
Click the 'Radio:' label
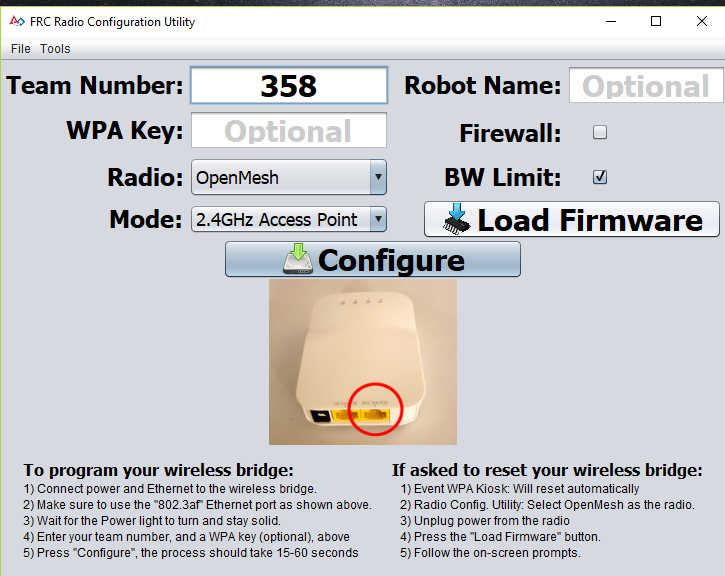point(145,178)
